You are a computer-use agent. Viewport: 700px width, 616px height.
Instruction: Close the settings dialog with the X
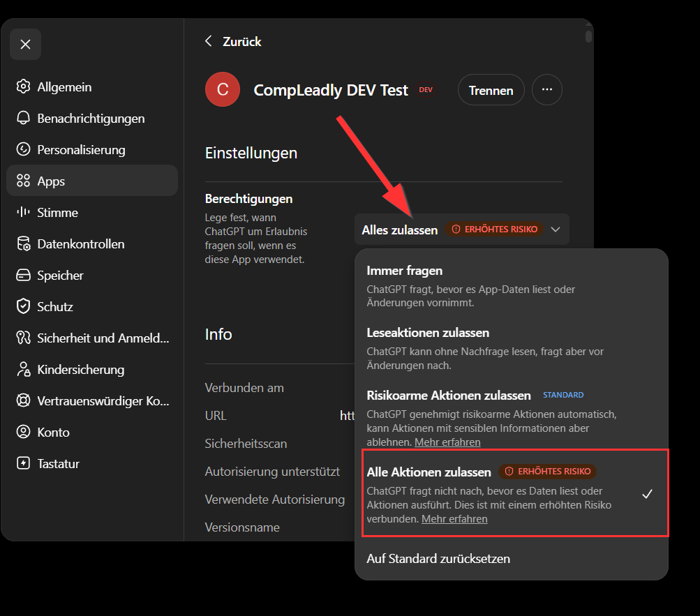pos(25,44)
